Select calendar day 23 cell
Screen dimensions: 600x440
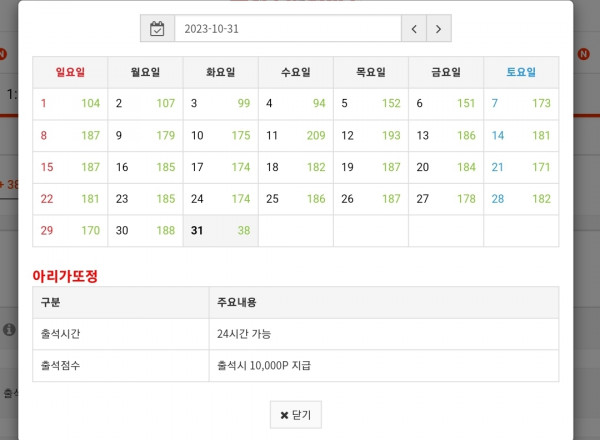tap(145, 199)
